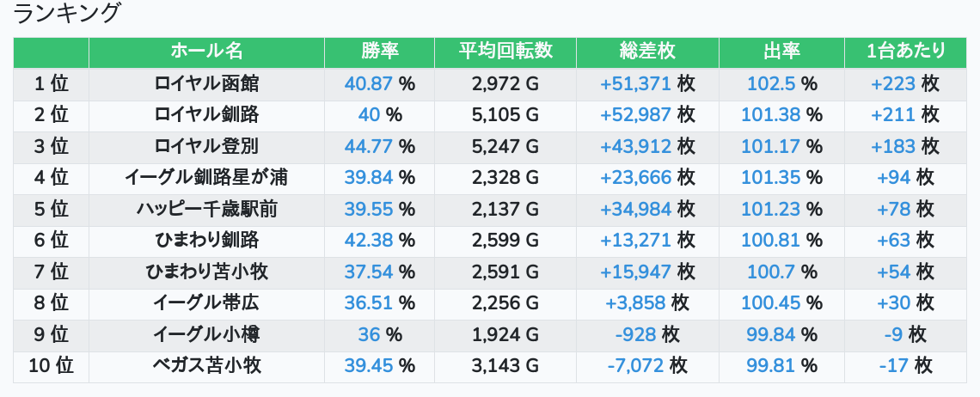The height and width of the screenshot is (397, 980).
Task: Open the ひまわり釧路 hall entry
Action: coord(206,241)
